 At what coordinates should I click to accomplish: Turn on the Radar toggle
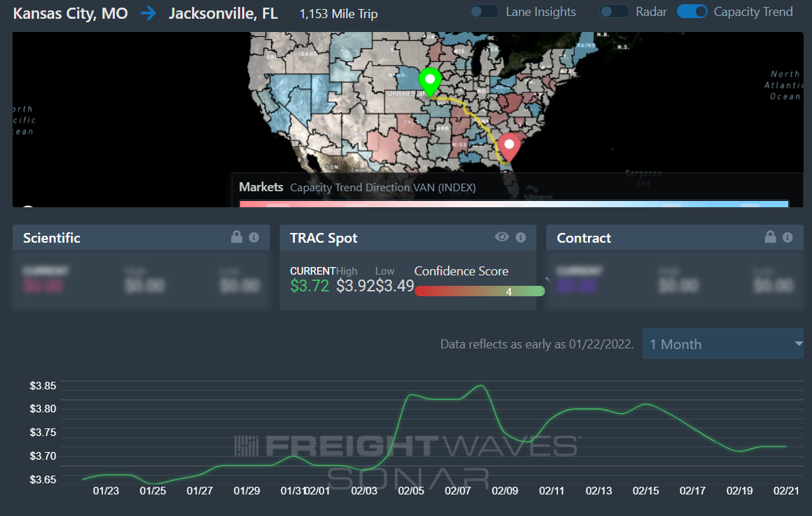click(614, 12)
